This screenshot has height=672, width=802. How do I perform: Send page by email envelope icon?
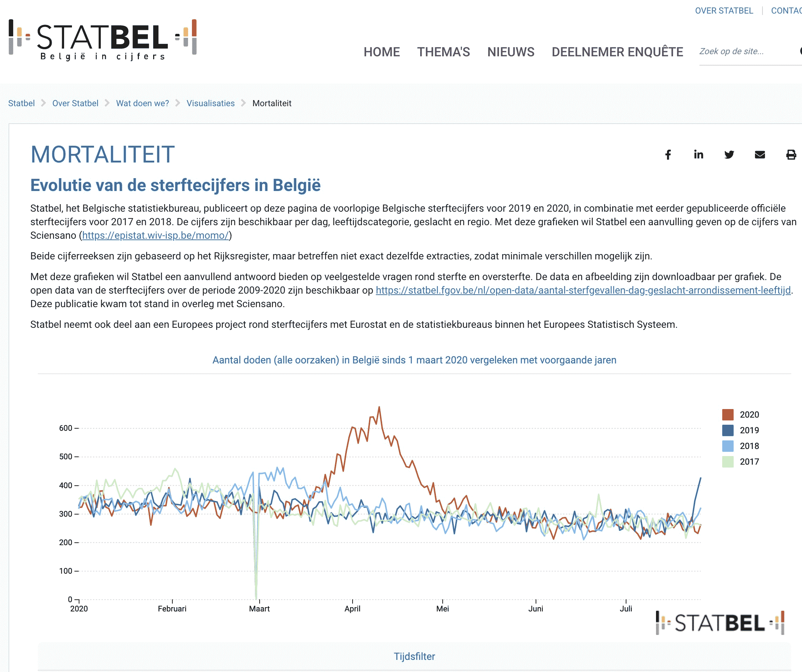[x=760, y=155]
